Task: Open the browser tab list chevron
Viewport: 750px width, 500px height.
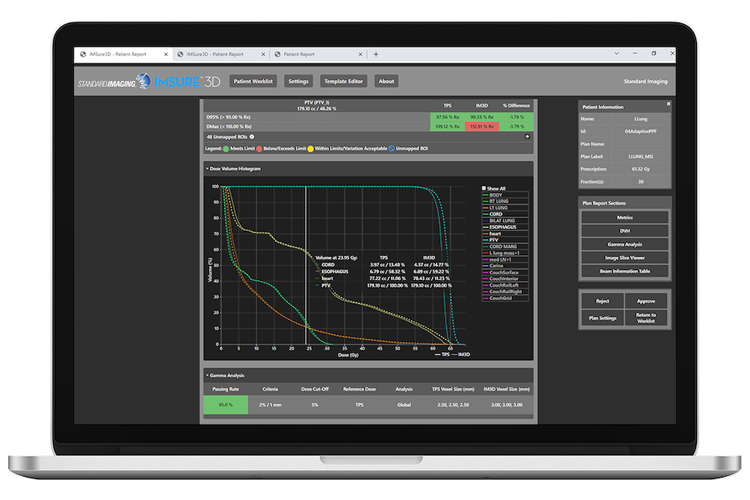Action: [617, 54]
